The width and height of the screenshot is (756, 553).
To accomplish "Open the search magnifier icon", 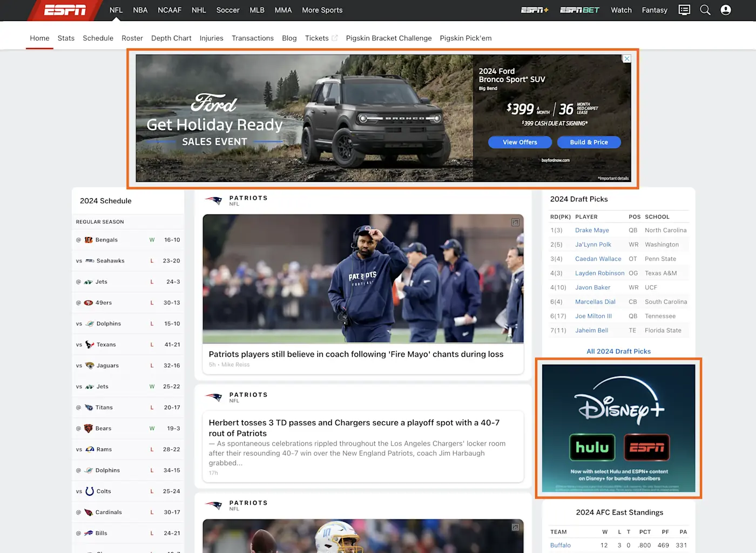I will click(705, 10).
